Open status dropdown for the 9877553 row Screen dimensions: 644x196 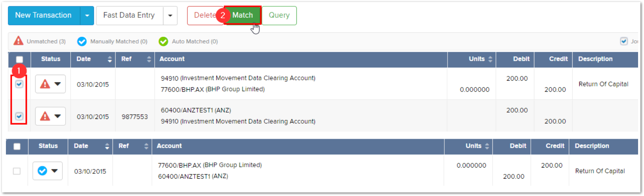(x=50, y=116)
